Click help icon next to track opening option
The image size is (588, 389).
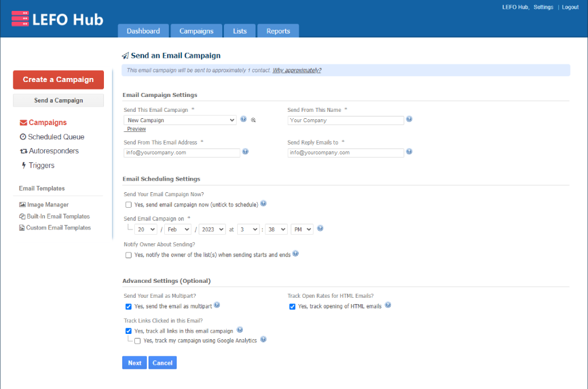click(388, 306)
